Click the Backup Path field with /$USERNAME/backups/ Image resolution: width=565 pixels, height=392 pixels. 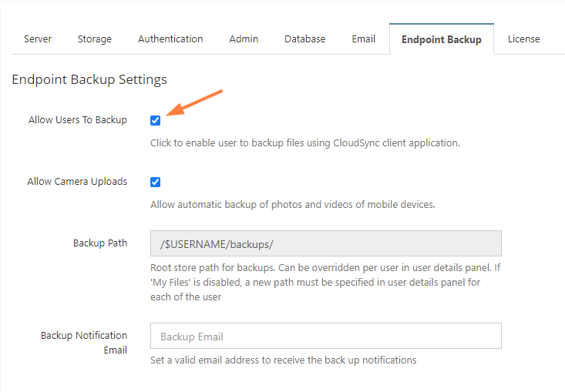pos(326,243)
